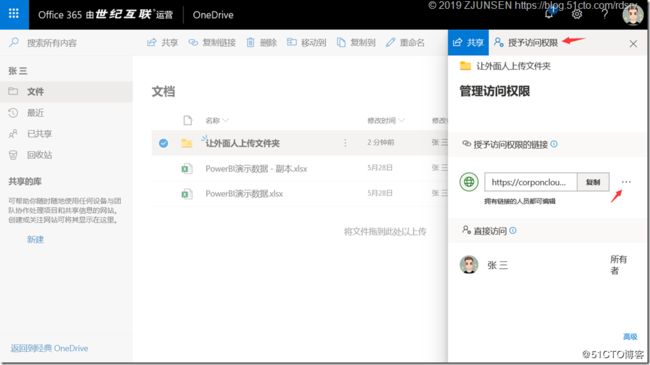Open PowerBI演示数据.xlsx file

point(244,194)
